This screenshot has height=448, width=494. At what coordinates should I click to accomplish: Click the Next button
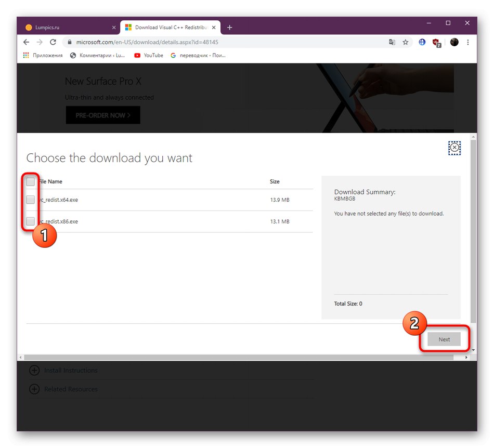coord(444,339)
